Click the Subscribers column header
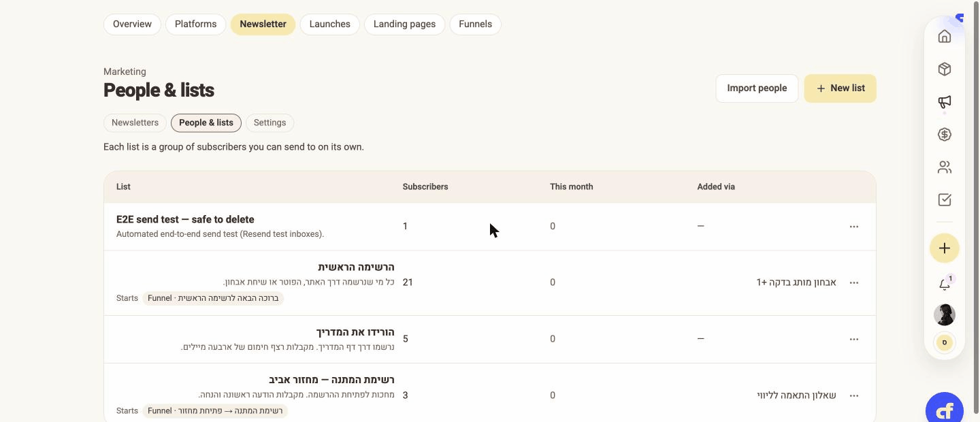 coord(425,187)
